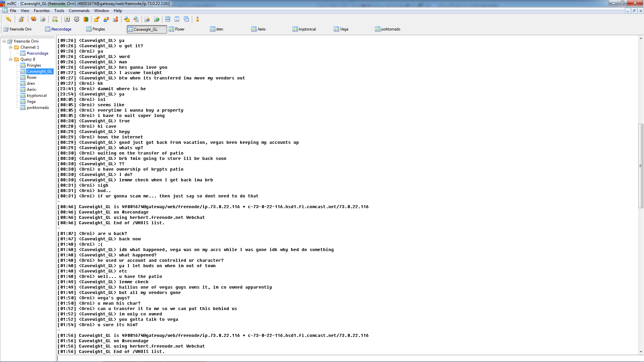Open Favorites heart icon in toolbar
Image resolution: width=644 pixels, height=362 pixels.
(34, 19)
